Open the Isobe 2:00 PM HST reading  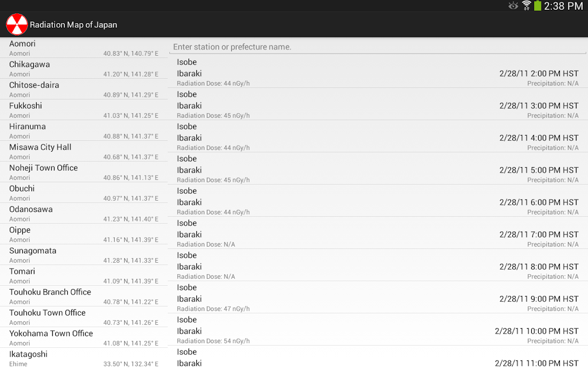pos(378,72)
